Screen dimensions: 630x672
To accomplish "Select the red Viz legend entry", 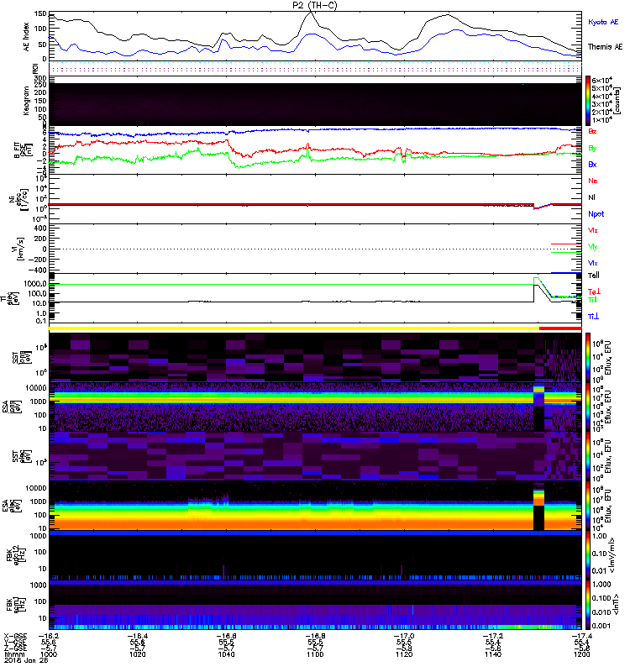I will click(593, 230).
